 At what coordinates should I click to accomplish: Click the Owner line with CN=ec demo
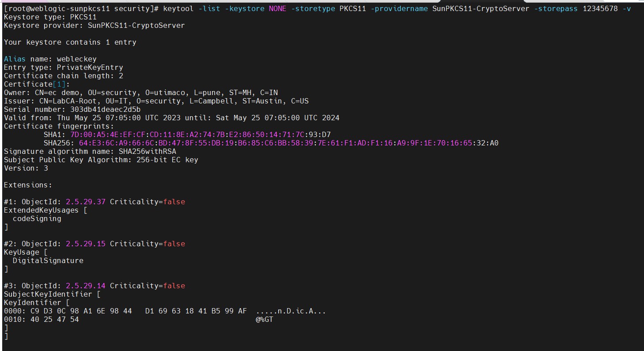(140, 93)
